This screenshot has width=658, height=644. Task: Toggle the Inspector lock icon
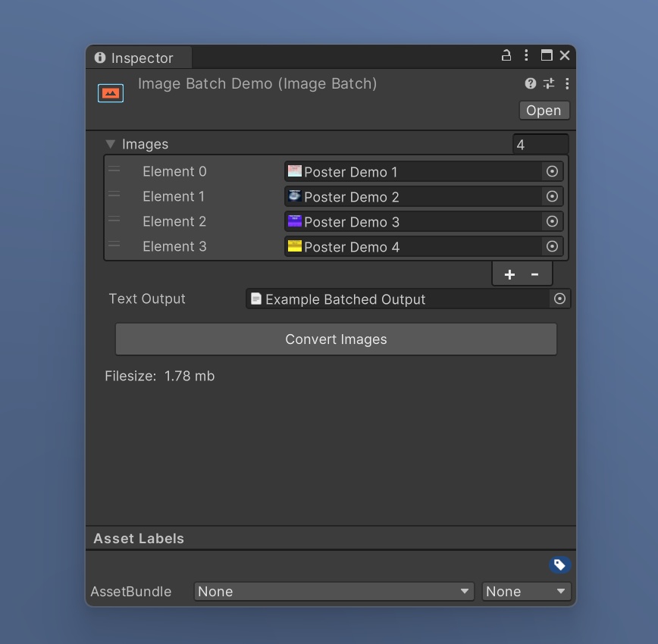[506, 55]
